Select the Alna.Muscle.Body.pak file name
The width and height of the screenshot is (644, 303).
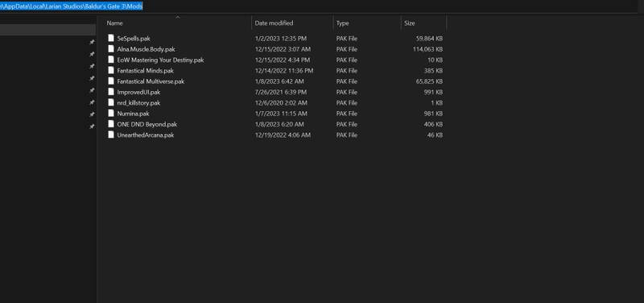(146, 49)
